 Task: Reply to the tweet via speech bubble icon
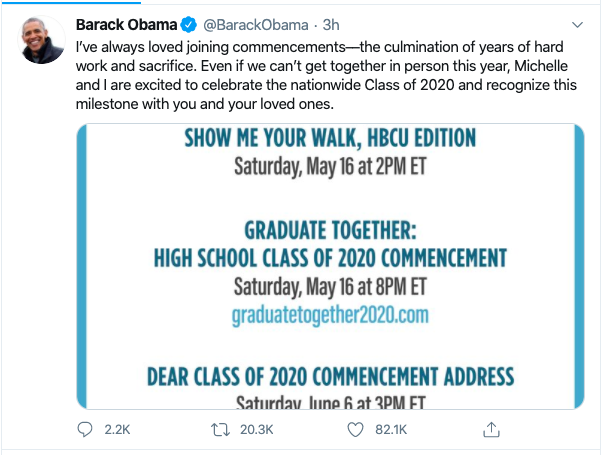(86, 430)
